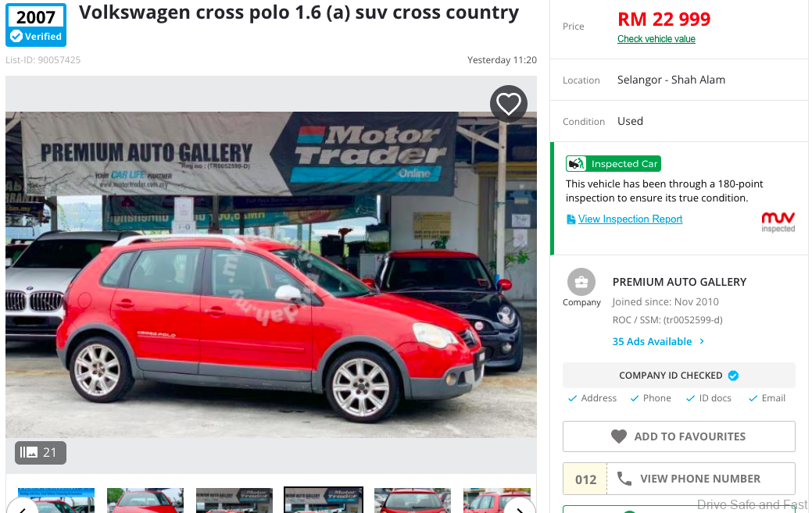Click the heart favourite icon on car photo

tap(509, 104)
